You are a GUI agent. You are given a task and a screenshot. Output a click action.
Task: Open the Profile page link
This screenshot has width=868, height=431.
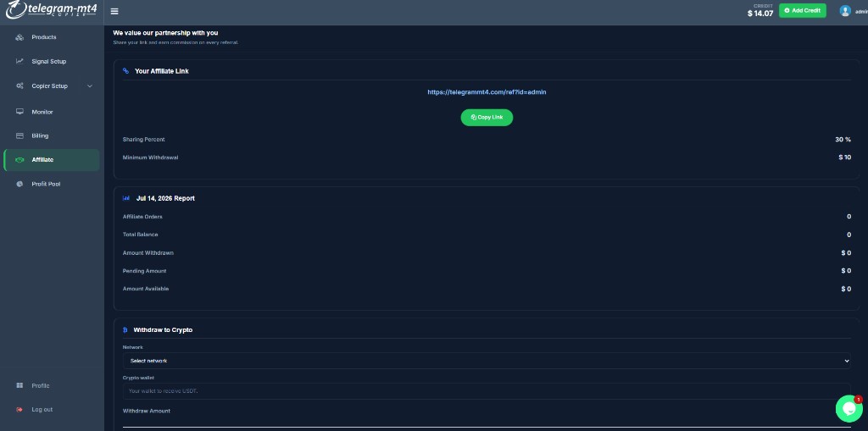(x=41, y=385)
